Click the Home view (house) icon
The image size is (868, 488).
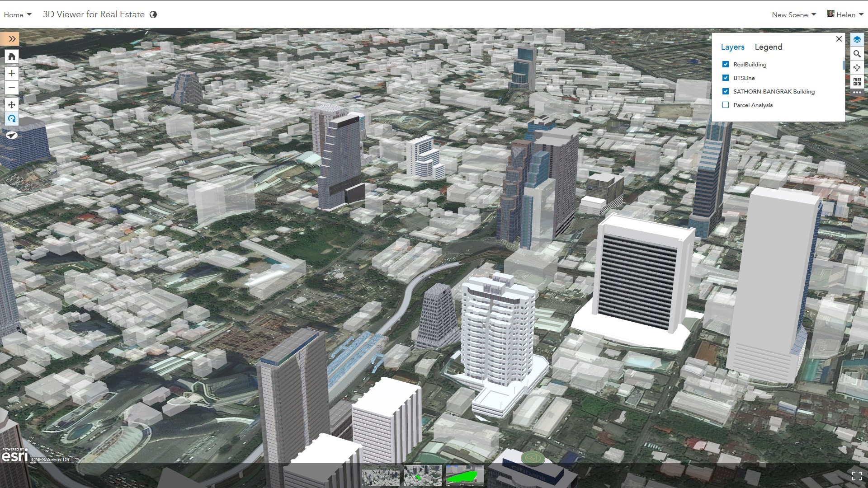[x=12, y=56]
